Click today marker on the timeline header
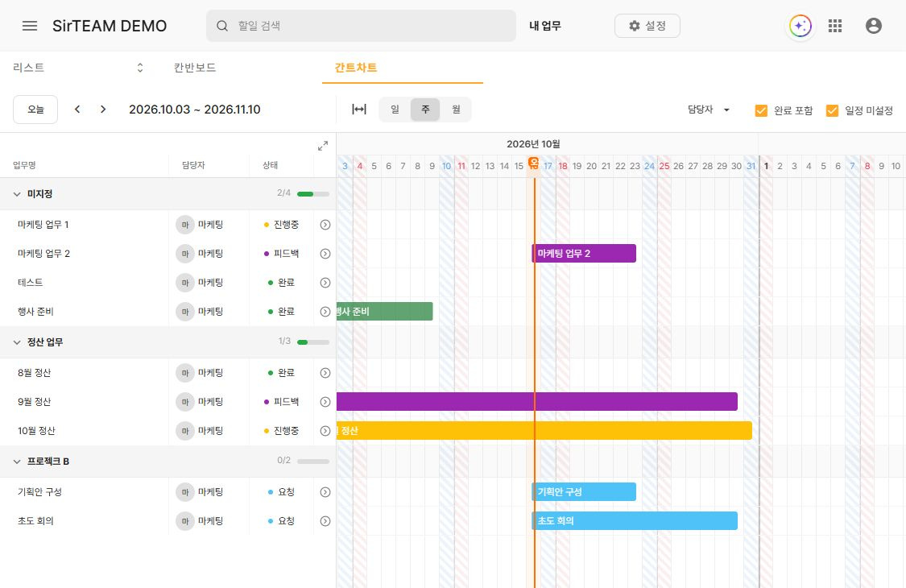The height and width of the screenshot is (588, 906). (533, 163)
